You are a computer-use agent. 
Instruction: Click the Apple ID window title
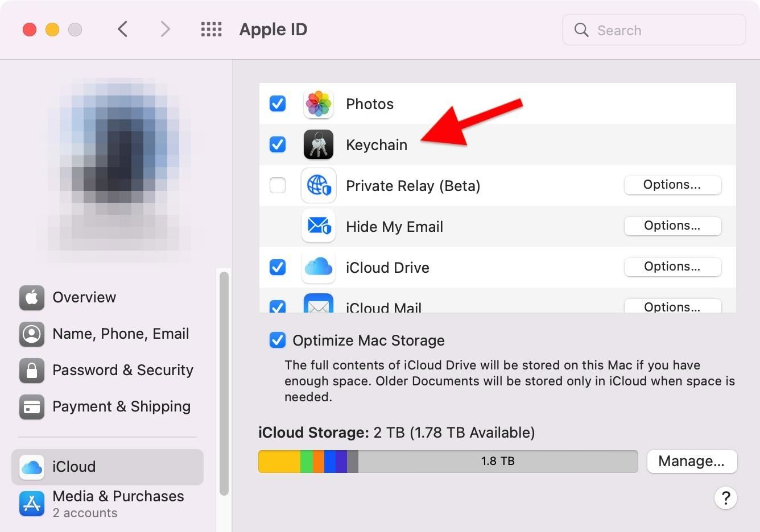click(x=273, y=30)
